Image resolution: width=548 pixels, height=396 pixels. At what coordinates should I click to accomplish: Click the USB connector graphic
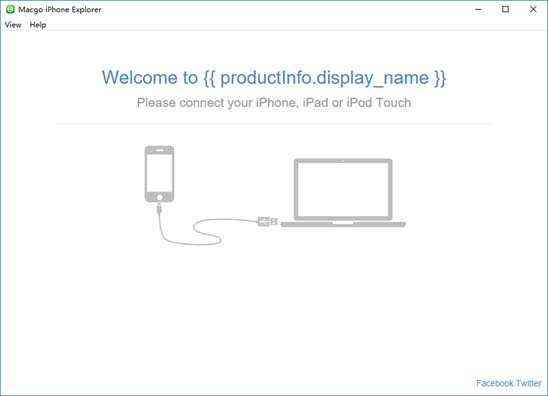pyautogui.click(x=267, y=221)
